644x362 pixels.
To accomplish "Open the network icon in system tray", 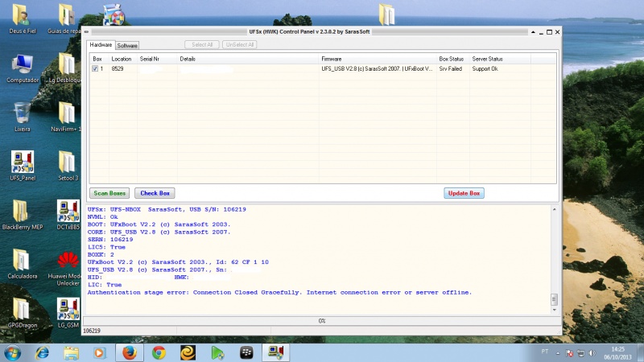I will (x=580, y=353).
